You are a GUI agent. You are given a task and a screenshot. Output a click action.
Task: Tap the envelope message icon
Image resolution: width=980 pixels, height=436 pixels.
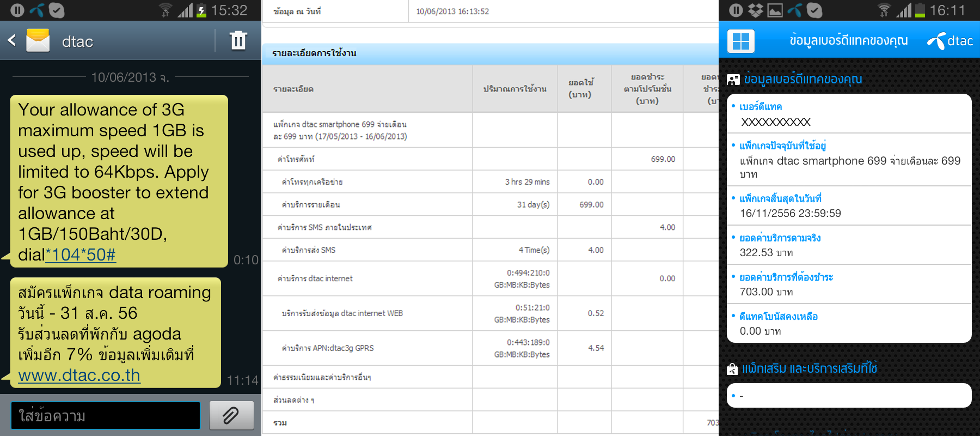(x=38, y=40)
